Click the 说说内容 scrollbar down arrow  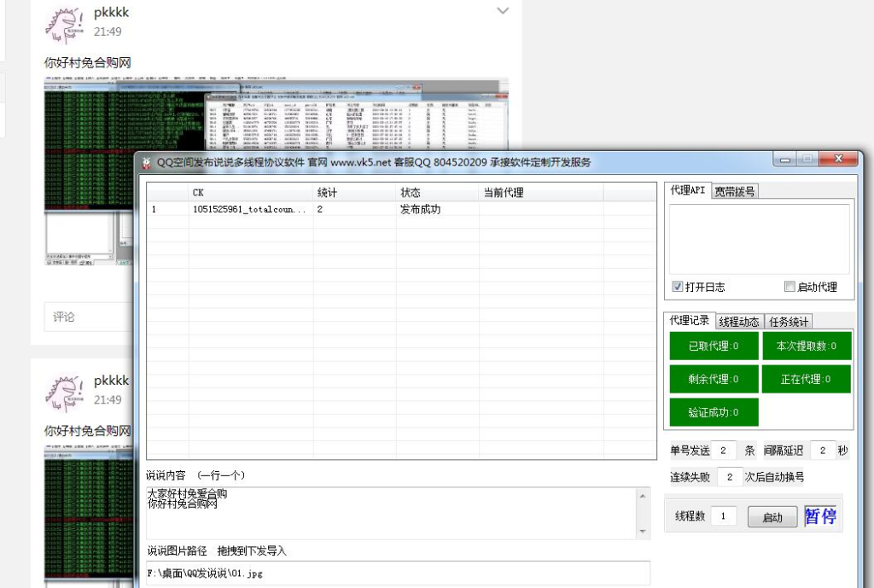pyautogui.click(x=643, y=532)
